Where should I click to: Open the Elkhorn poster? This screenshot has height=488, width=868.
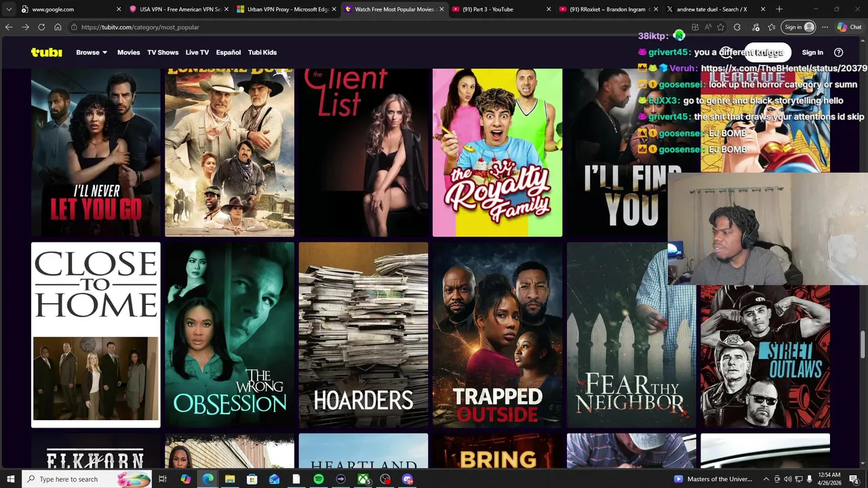[x=96, y=451]
